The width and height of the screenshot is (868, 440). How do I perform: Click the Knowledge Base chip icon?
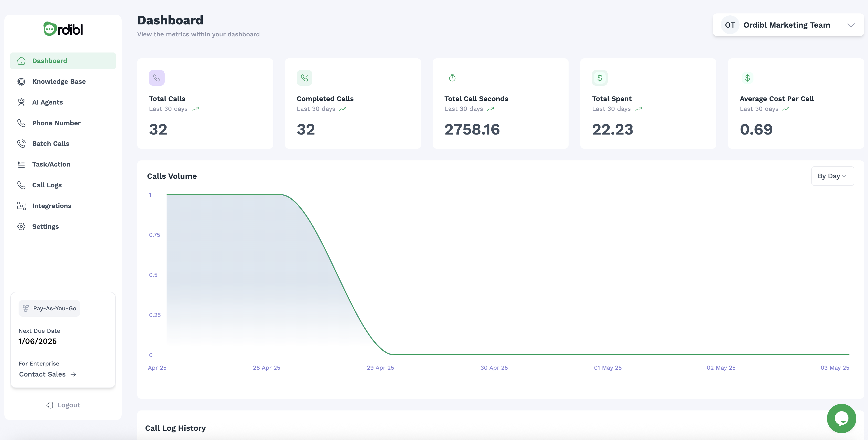21,82
